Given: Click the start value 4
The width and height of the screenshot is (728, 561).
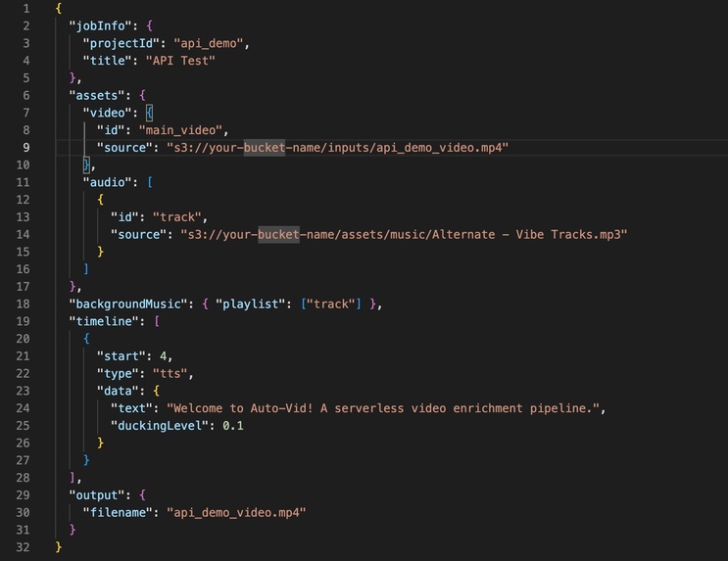Looking at the screenshot, I should pos(163,356).
